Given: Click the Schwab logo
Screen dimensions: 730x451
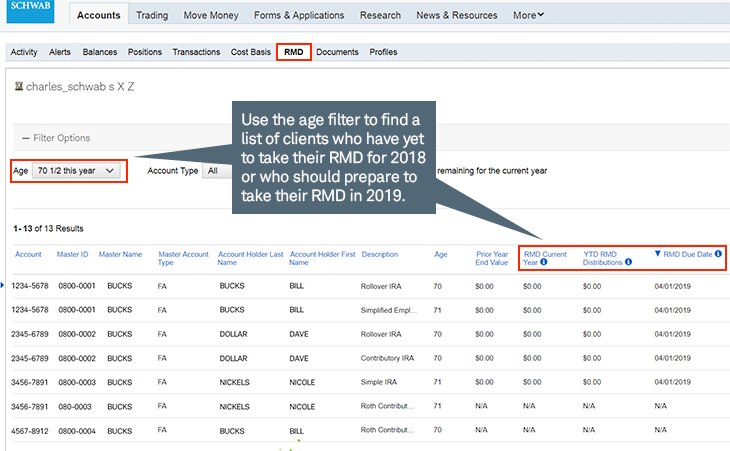Looking at the screenshot, I should [x=30, y=10].
